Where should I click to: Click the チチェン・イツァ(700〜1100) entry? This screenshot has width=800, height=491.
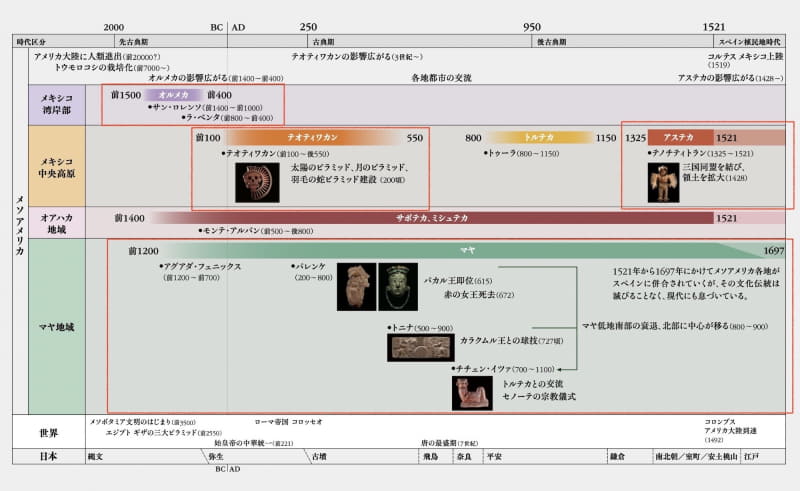(503, 369)
